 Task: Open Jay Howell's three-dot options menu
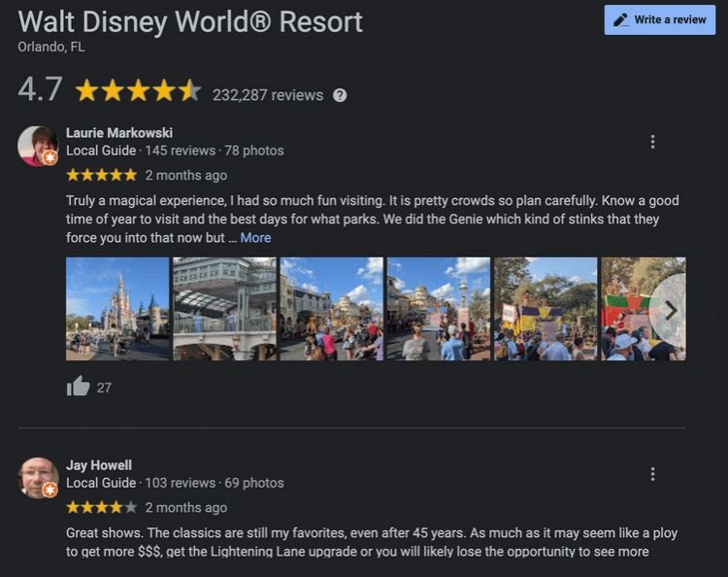tap(653, 474)
